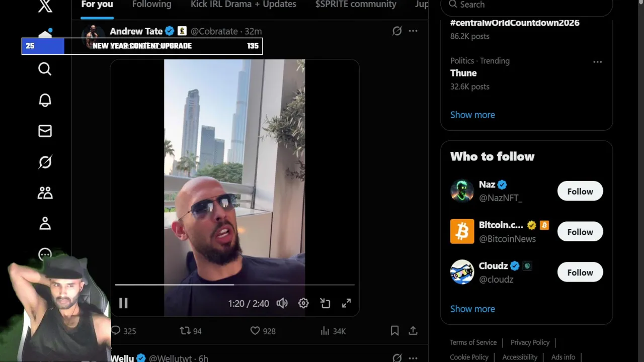Open Communities people icon in sidebar

[45, 193]
